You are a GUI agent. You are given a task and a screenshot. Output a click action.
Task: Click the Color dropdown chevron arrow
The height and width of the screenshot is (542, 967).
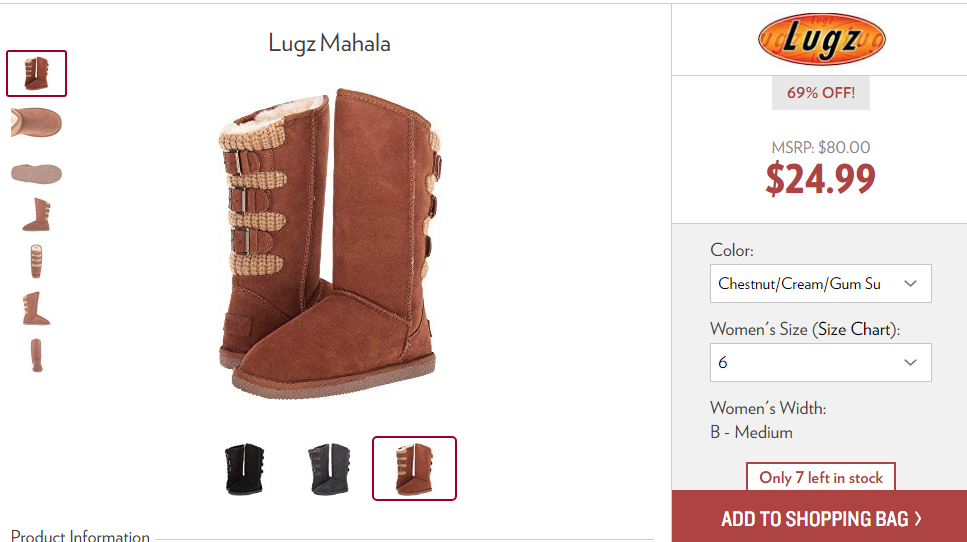(910, 284)
